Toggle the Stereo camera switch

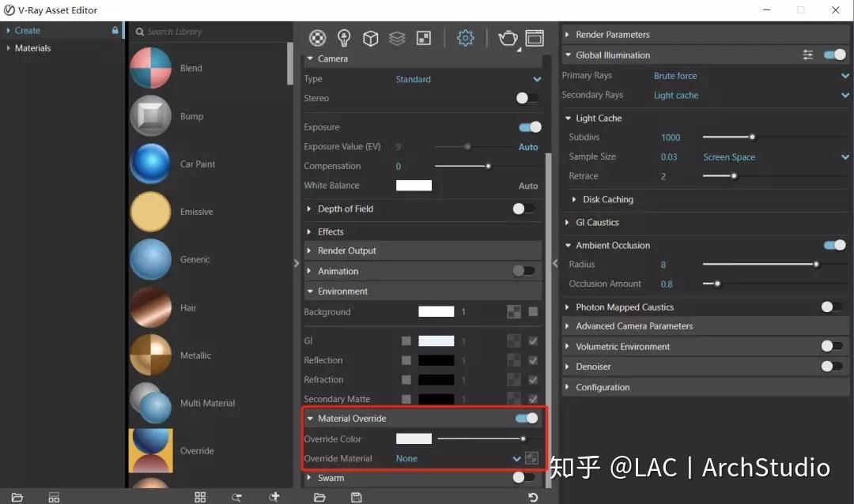(x=527, y=98)
